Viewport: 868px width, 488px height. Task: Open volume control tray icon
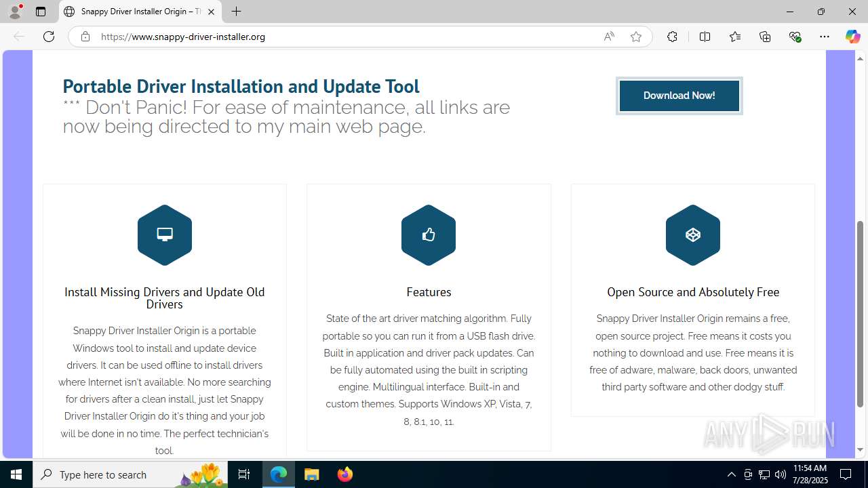point(780,474)
